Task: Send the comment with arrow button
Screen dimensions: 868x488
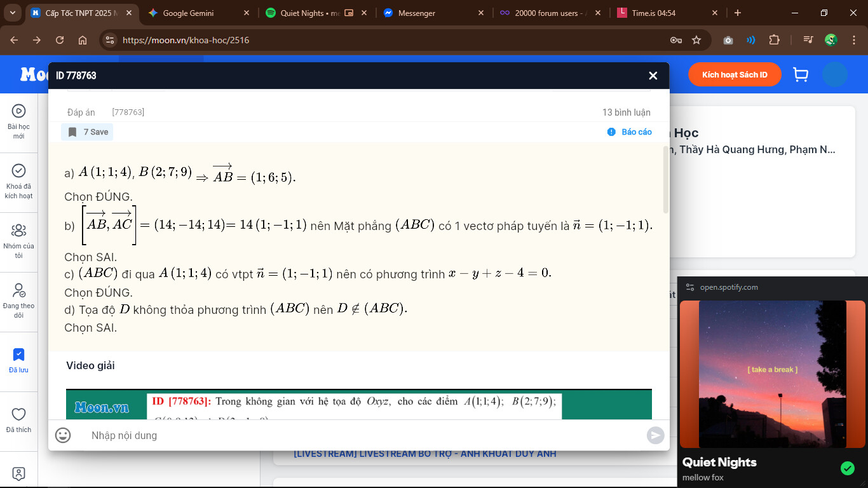Action: coord(655,435)
